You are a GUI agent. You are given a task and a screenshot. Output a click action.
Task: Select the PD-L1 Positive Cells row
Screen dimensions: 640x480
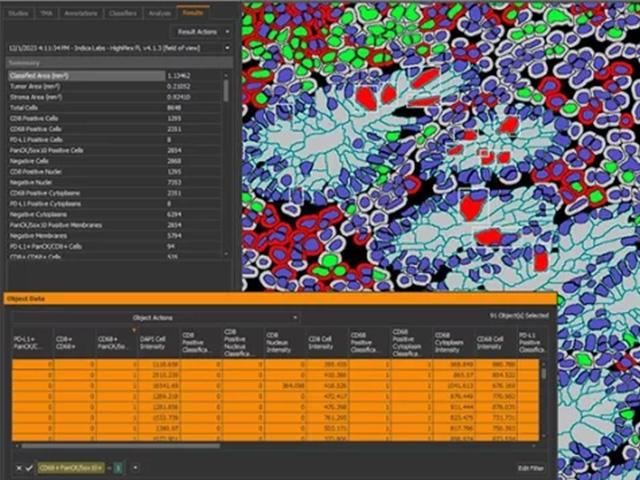tap(114, 140)
